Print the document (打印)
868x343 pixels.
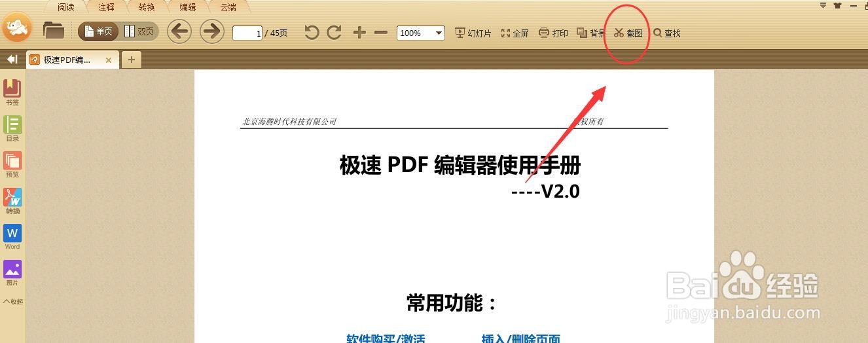point(553,33)
